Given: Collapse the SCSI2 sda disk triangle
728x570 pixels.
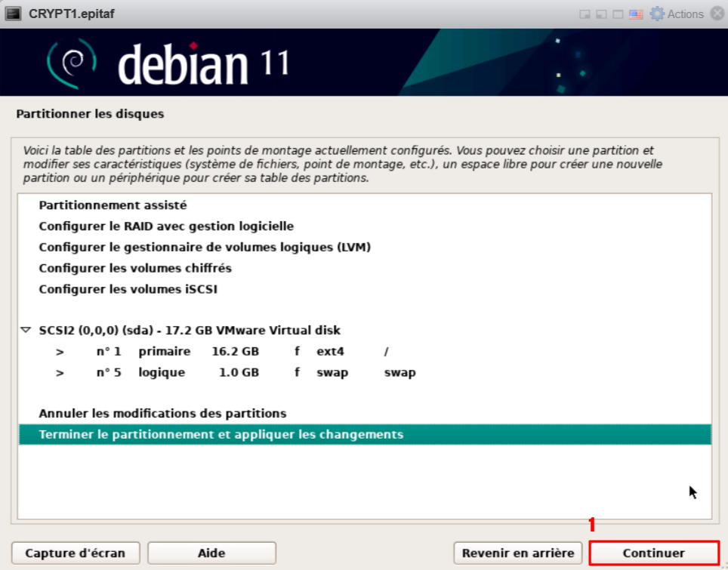Looking at the screenshot, I should click(26, 330).
